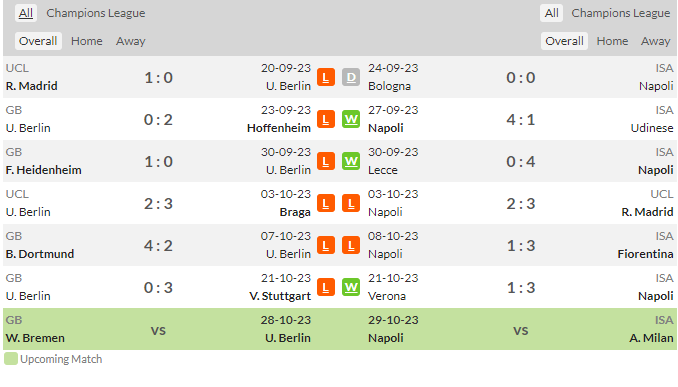Screen dimensions: 678x387
Task: Click the Upcoming Match legend color box
Action: [11, 359]
